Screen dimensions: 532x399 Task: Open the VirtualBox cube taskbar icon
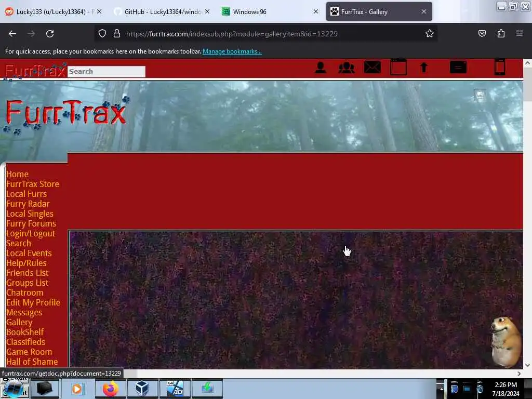click(142, 389)
